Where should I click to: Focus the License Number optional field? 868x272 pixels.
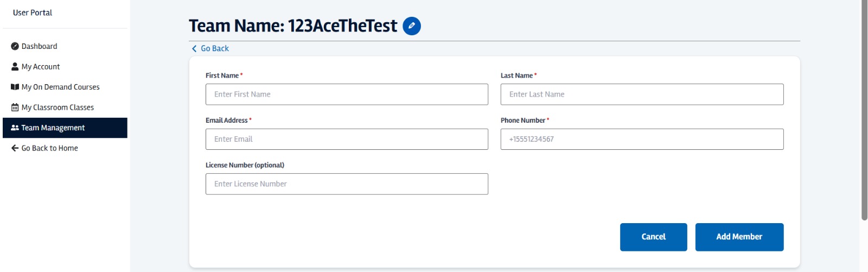[347, 184]
